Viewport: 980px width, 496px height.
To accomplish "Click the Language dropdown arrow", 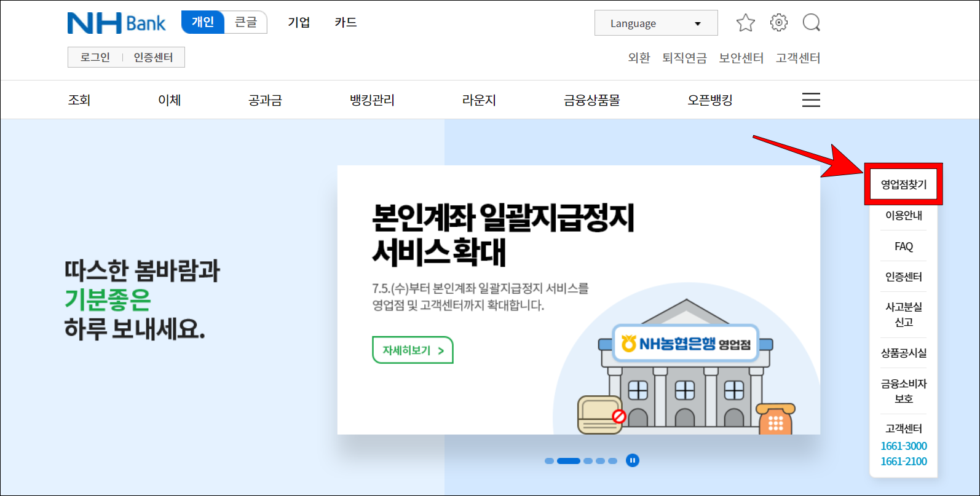I will coord(697,24).
